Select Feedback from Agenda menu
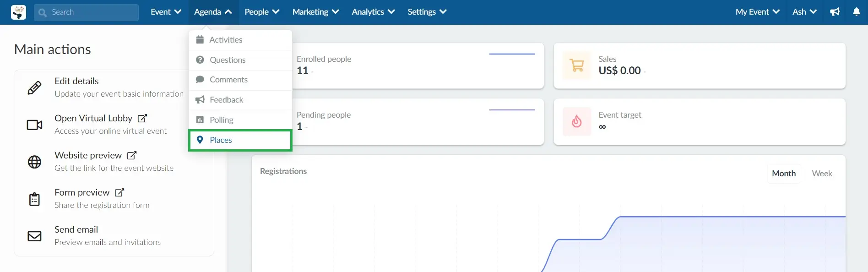Image resolution: width=868 pixels, height=272 pixels. tap(240, 100)
